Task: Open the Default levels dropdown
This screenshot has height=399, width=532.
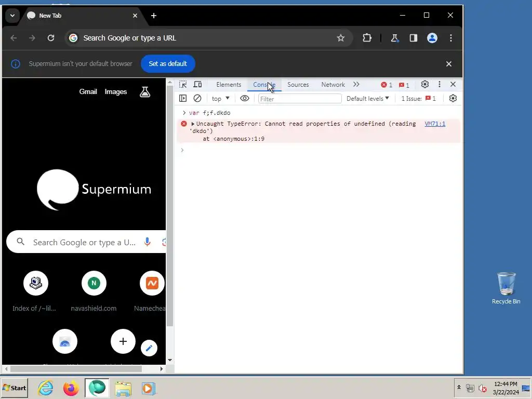Action: click(367, 98)
